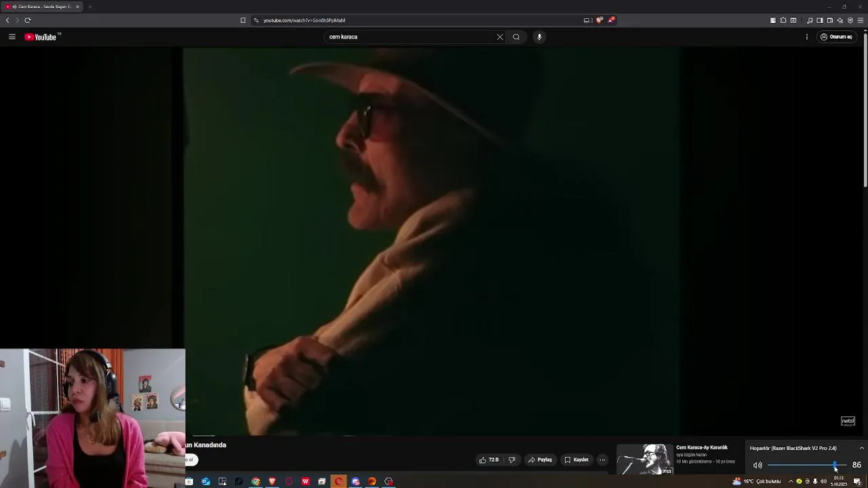Viewport: 868px width, 488px height.
Task: Open the WPS Office taskbar icon
Action: coord(305,481)
